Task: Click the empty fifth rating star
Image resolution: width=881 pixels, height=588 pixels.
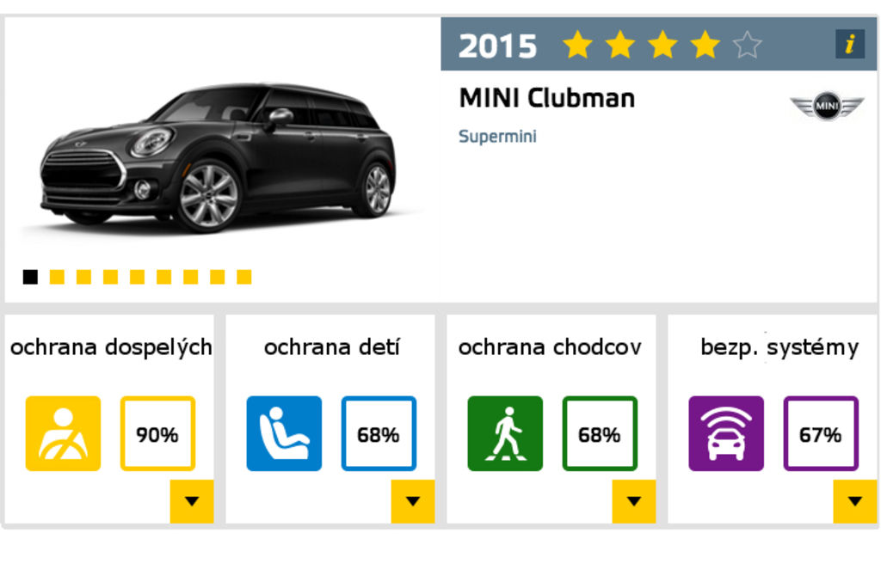Action: 747,45
